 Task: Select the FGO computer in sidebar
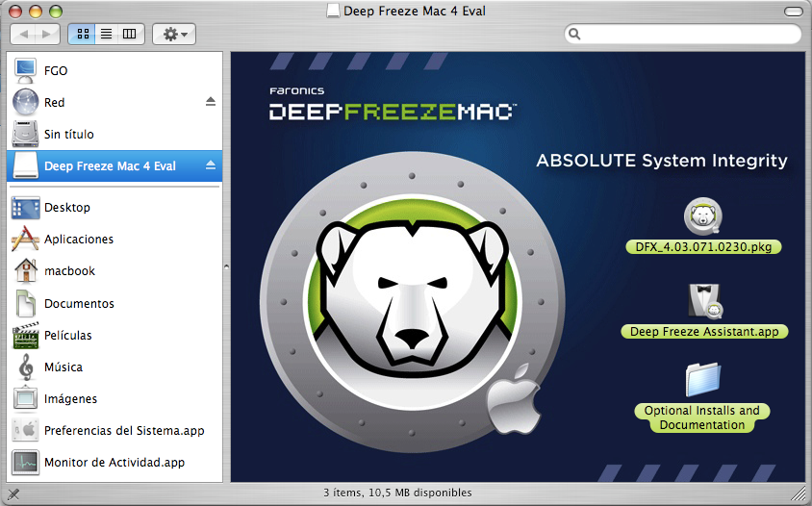click(114, 70)
